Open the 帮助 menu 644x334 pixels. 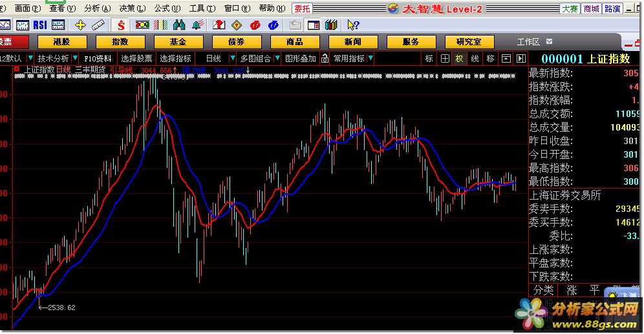point(272,8)
